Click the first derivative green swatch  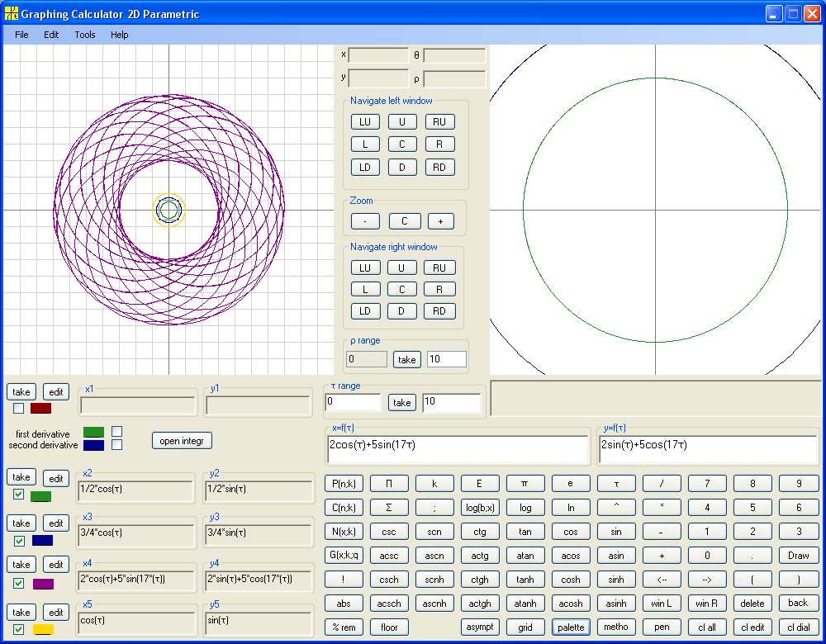(x=94, y=433)
